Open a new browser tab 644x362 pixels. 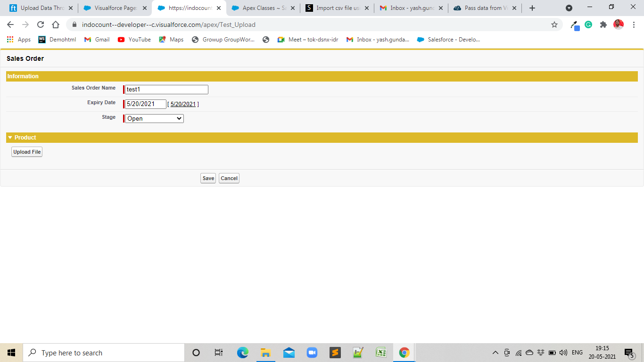(532, 8)
